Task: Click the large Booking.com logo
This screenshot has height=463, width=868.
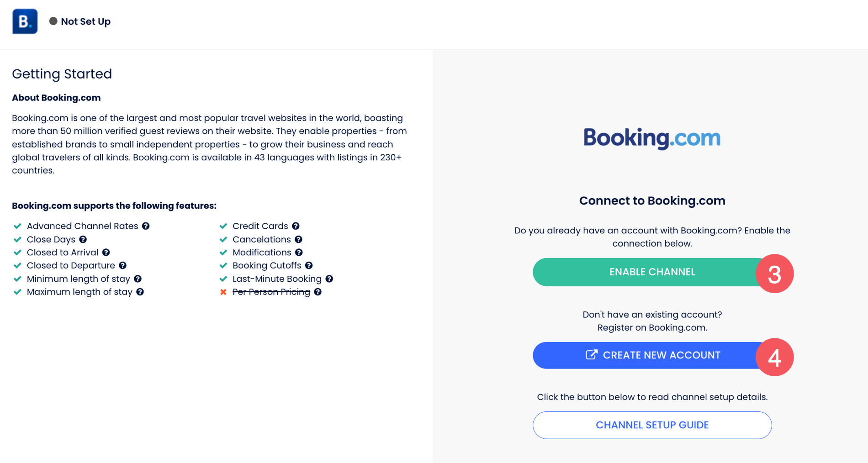Action: pos(652,138)
